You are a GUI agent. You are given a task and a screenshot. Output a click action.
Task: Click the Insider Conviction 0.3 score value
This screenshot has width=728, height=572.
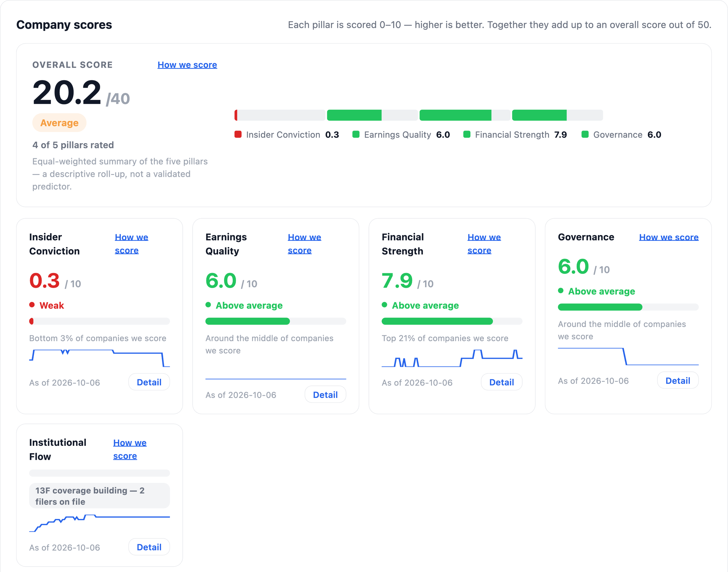tap(44, 281)
